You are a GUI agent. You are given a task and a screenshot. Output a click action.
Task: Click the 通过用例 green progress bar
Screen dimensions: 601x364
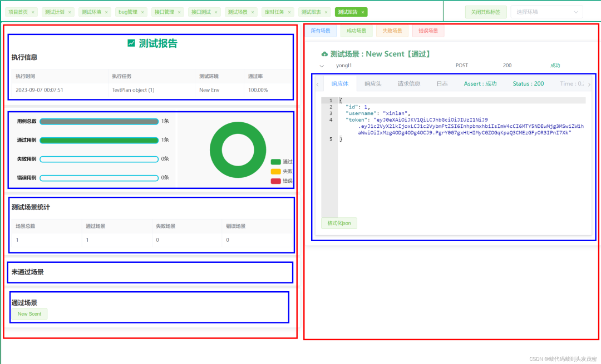99,140
